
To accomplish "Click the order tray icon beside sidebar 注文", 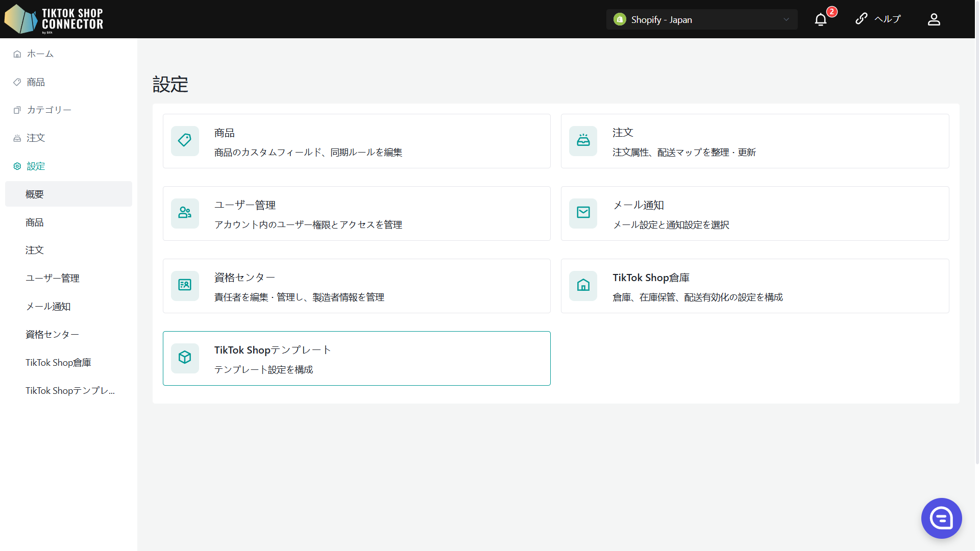I will [17, 138].
